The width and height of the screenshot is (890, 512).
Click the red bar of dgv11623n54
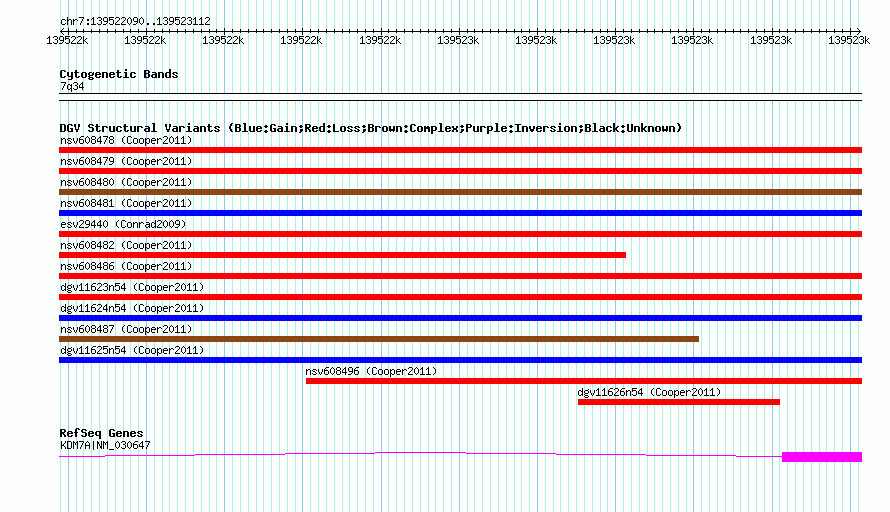[x=460, y=297]
